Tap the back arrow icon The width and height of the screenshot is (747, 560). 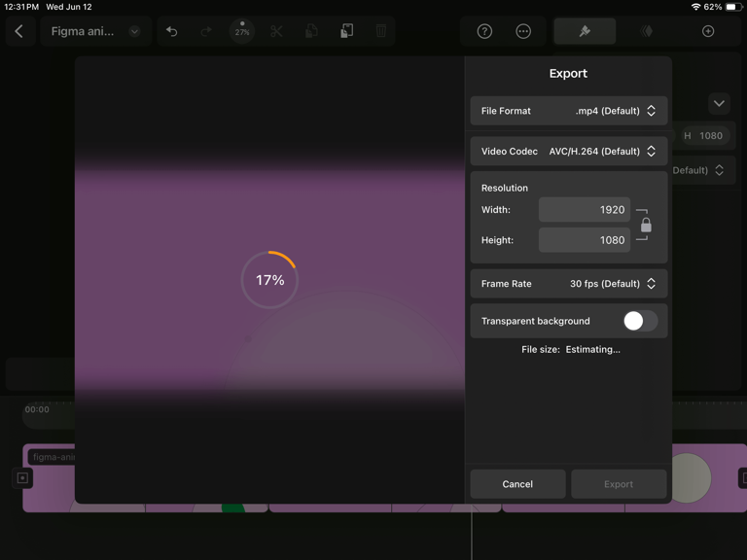[19, 31]
